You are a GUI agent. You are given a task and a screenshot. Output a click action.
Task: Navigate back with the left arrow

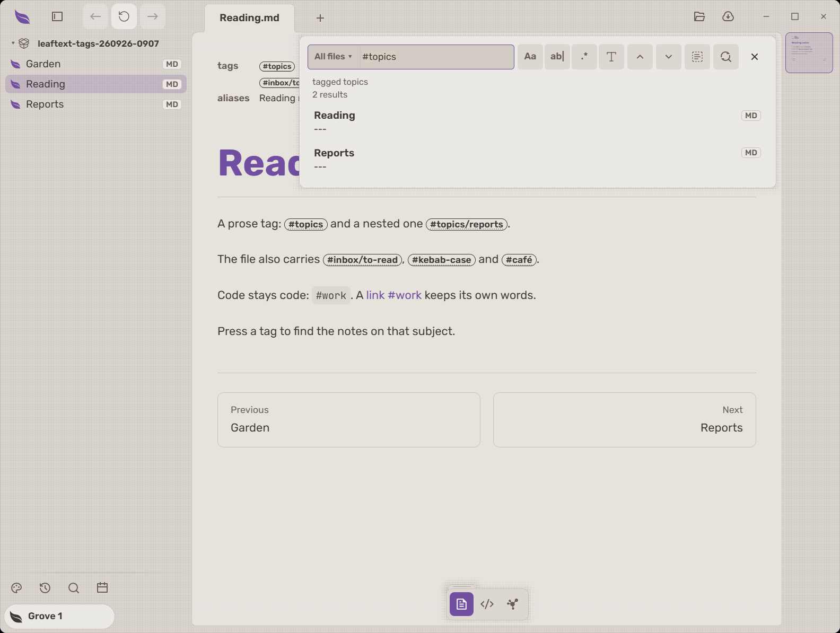click(95, 16)
